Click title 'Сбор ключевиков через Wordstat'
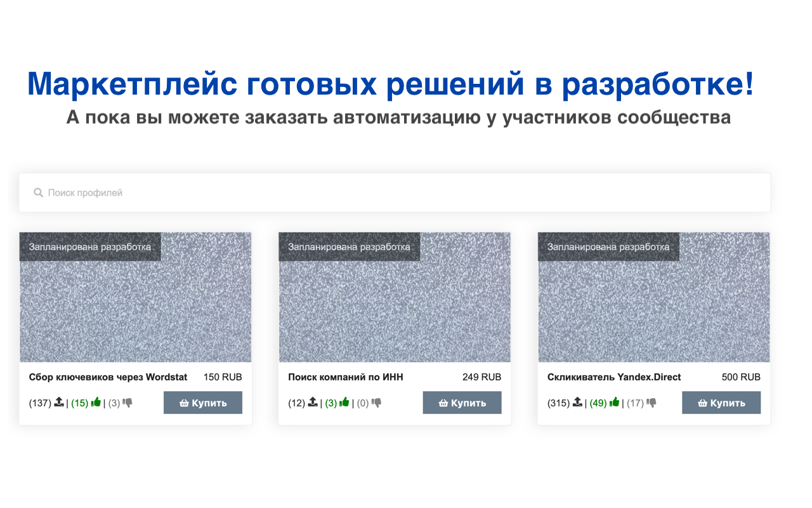This screenshot has height=508, width=812. (x=108, y=377)
